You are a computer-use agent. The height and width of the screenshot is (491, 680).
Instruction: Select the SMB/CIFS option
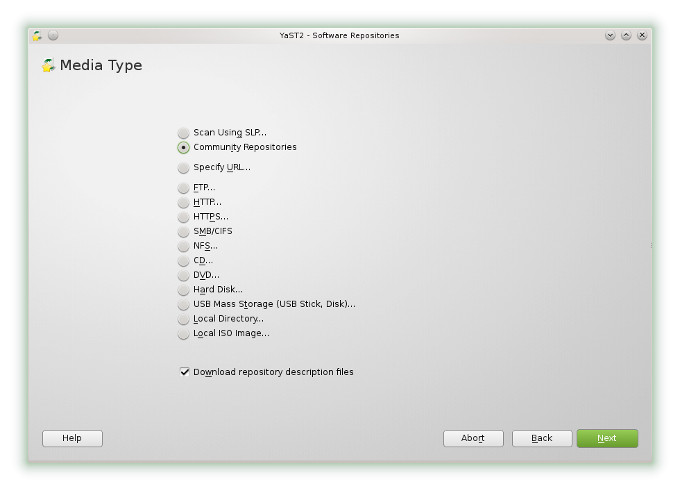[183, 231]
